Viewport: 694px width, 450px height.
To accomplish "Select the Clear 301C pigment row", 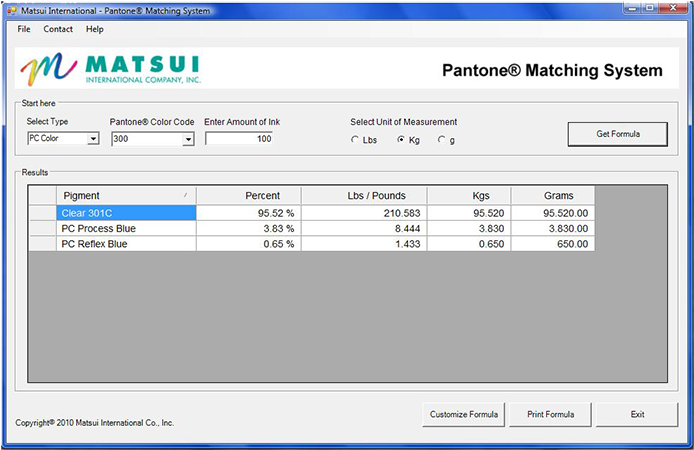I will [x=126, y=213].
